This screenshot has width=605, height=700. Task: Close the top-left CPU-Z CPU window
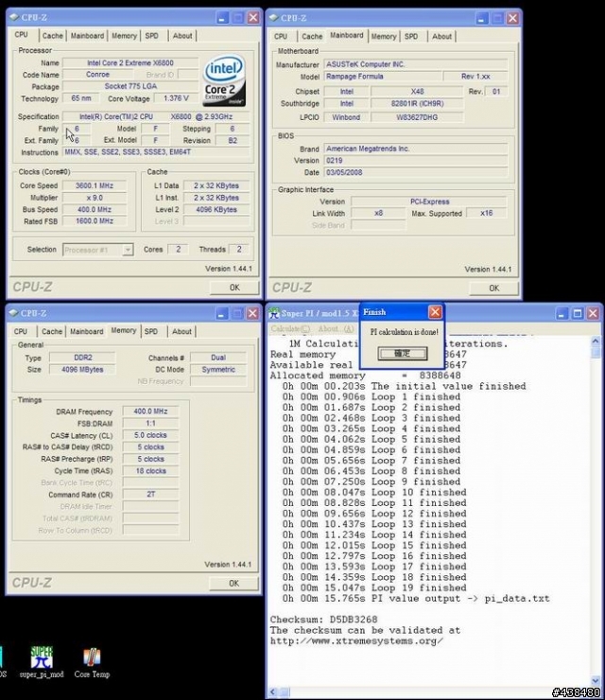(x=253, y=17)
